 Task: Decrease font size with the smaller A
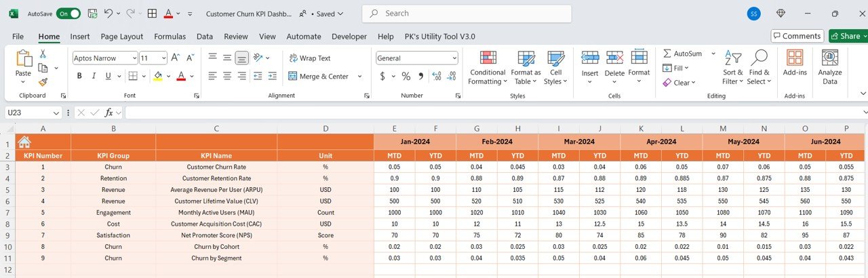click(191, 58)
